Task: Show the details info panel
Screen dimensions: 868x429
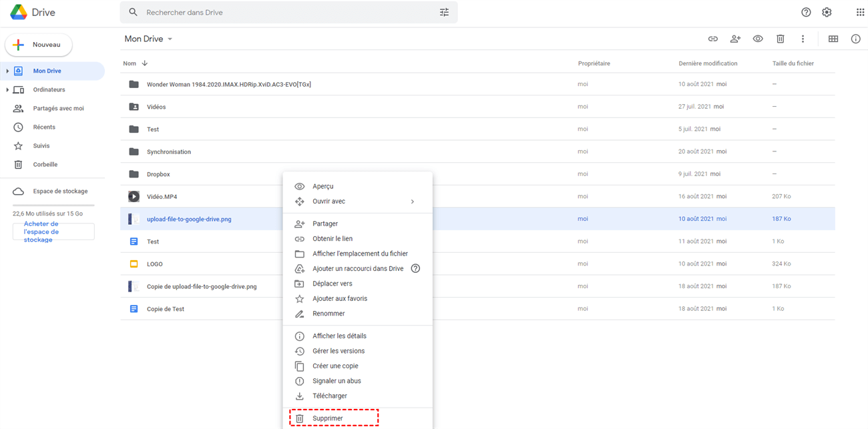Action: pyautogui.click(x=855, y=39)
